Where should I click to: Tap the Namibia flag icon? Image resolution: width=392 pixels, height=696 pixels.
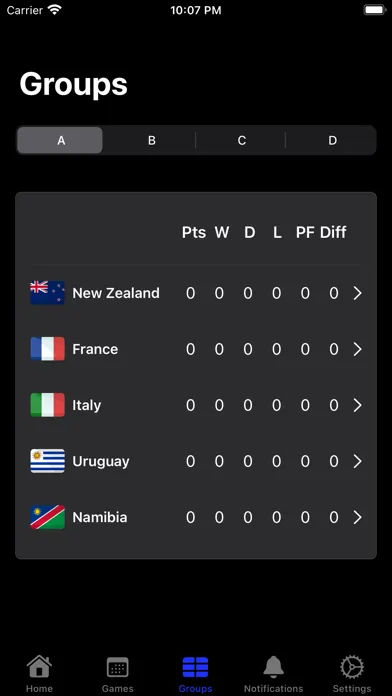(48, 517)
